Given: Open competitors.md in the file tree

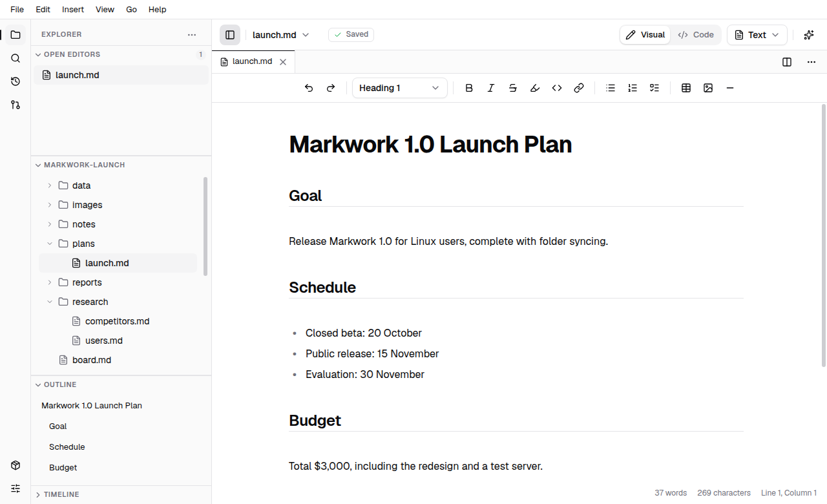Looking at the screenshot, I should point(118,321).
